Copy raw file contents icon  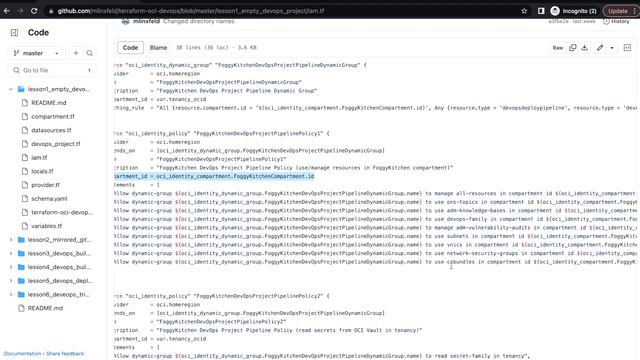pos(573,48)
